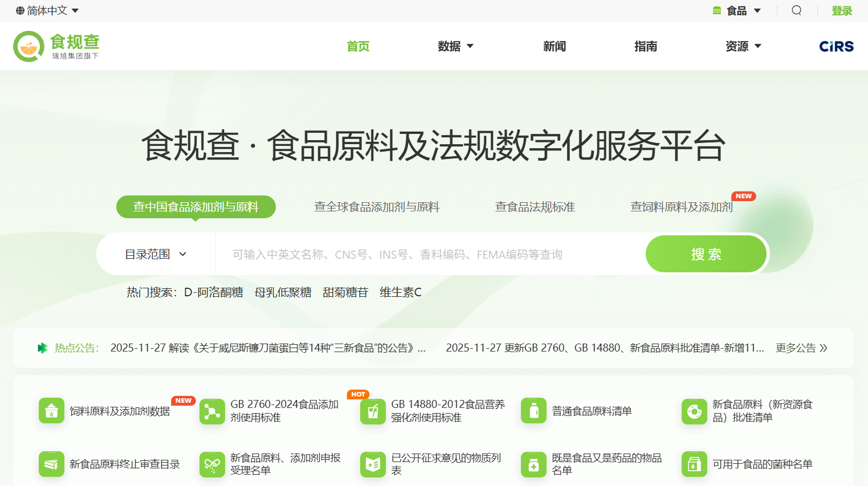Screen dimensions: 868x486
Task: Click the 更多公告 link
Action: point(801,348)
